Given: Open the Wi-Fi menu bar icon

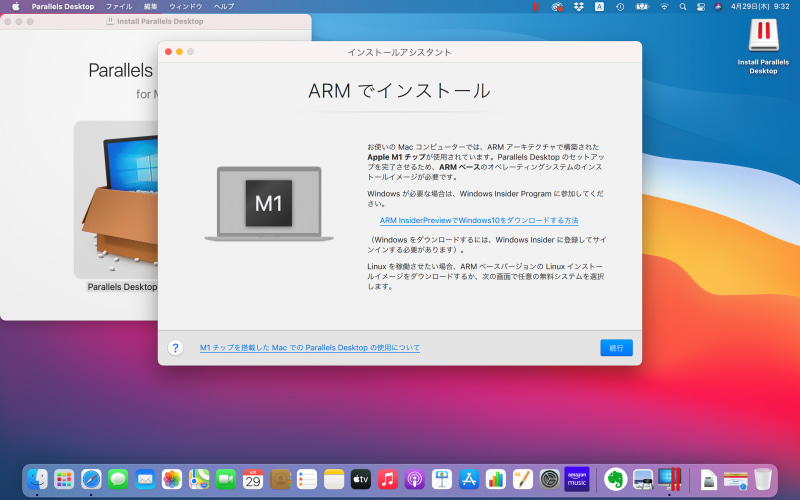Looking at the screenshot, I should point(664,7).
